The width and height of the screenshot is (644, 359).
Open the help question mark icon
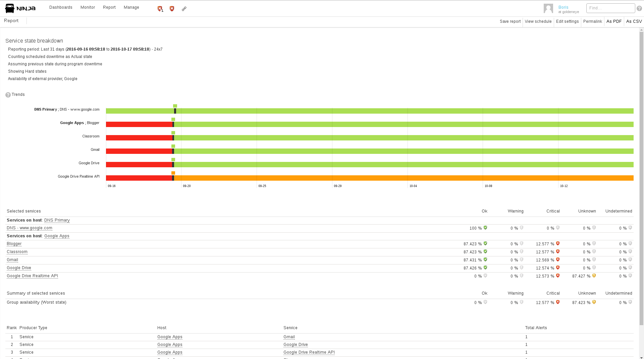[639, 8]
